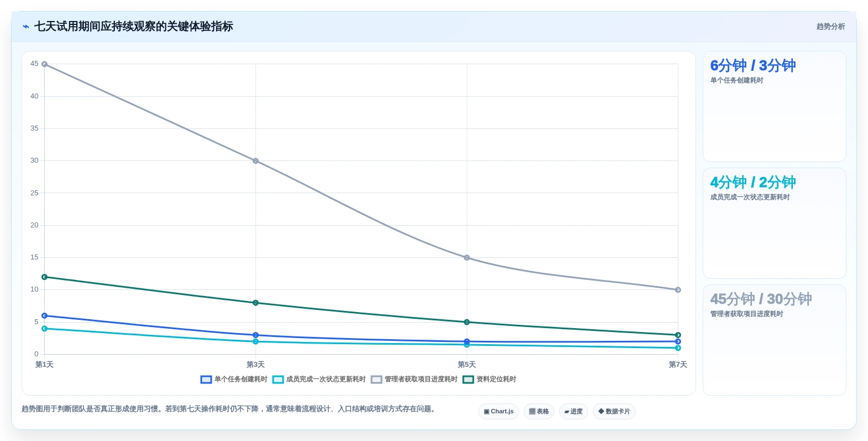Click the gray data point at 第3天 value 30

[x=255, y=161]
